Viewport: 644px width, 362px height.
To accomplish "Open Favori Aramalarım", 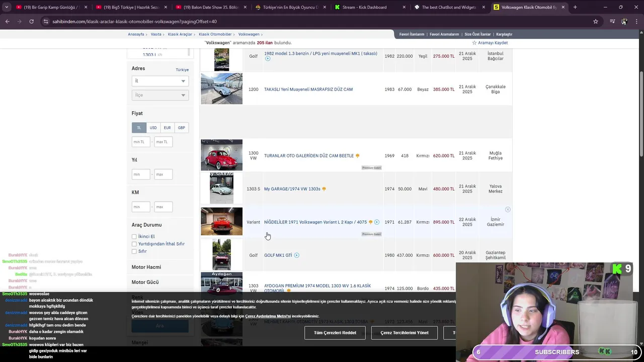I will coord(444,34).
